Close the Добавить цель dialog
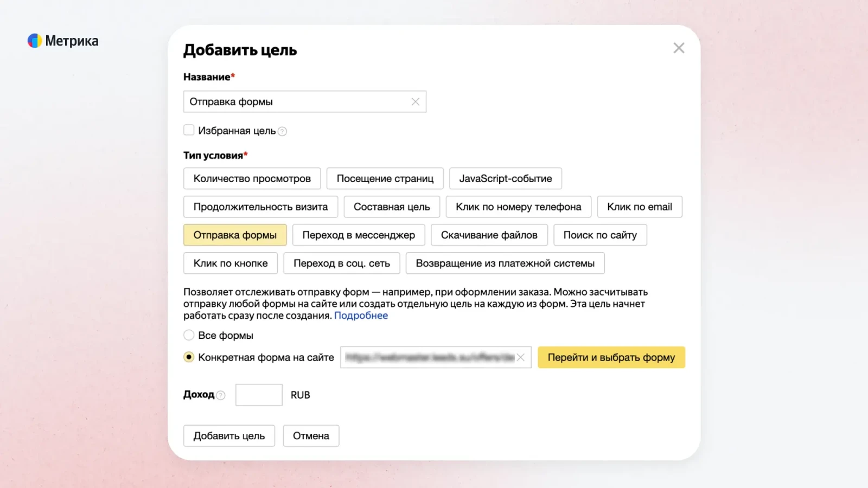The width and height of the screenshot is (868, 488). tap(679, 48)
